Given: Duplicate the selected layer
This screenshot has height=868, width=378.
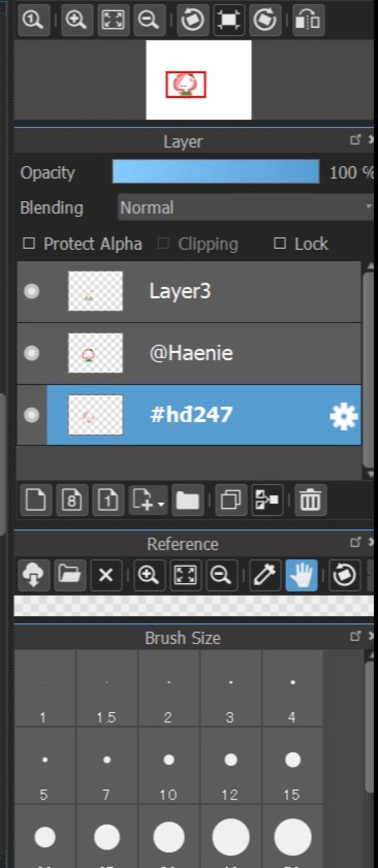Looking at the screenshot, I should tap(231, 500).
